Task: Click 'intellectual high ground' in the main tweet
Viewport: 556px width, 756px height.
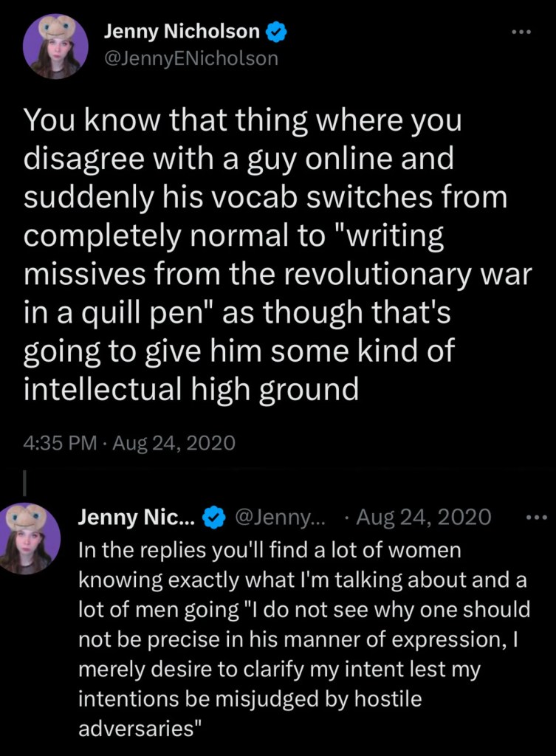Action: (x=191, y=389)
